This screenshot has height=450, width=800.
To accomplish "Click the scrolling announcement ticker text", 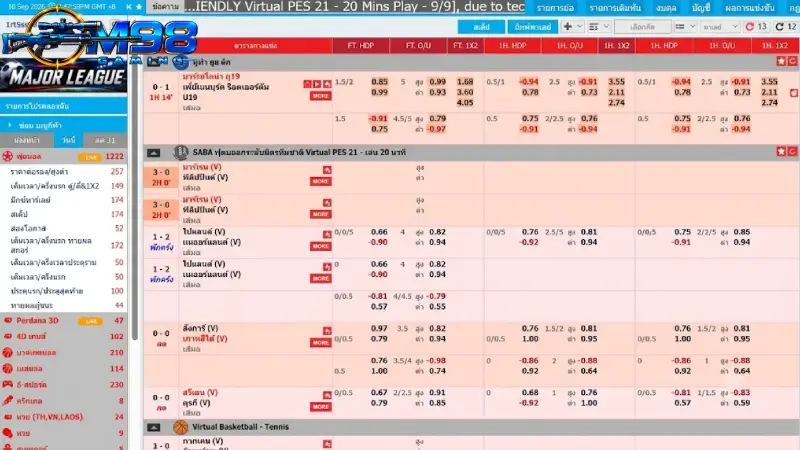I will tap(355, 7).
